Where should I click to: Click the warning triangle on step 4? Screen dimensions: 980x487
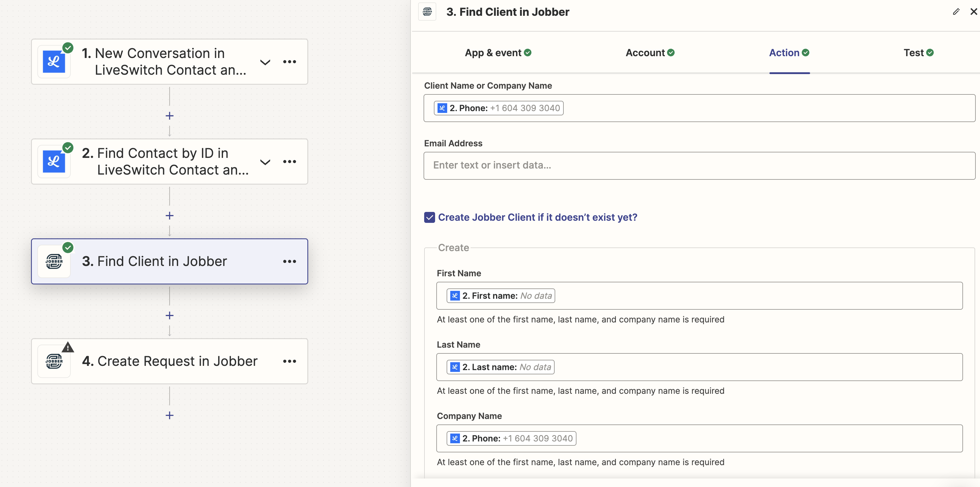tap(68, 347)
